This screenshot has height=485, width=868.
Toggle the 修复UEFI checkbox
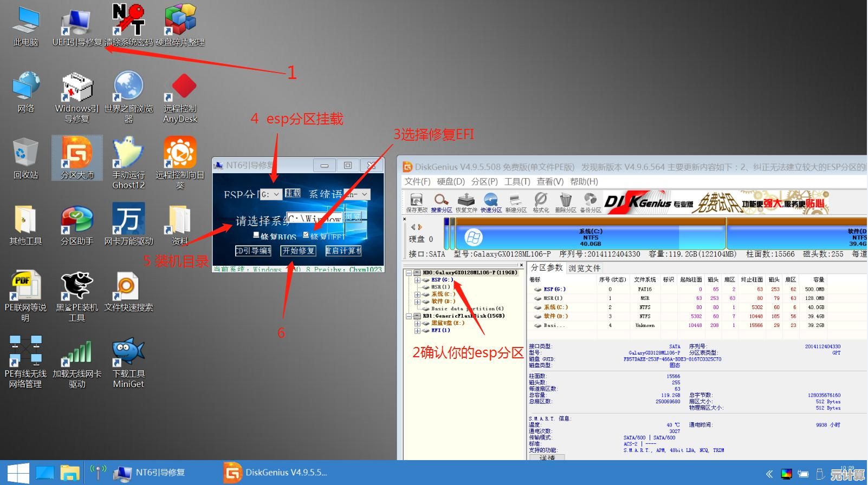[306, 235]
